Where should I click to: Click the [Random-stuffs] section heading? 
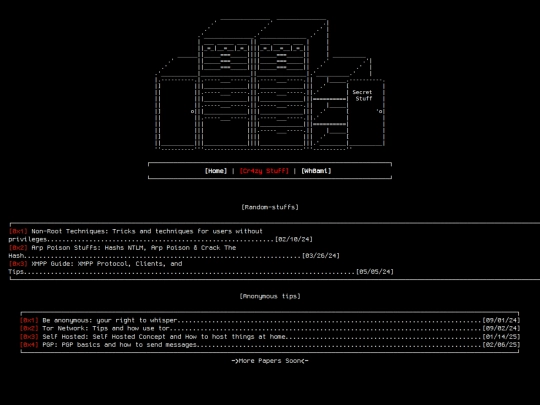pyautogui.click(x=270, y=207)
